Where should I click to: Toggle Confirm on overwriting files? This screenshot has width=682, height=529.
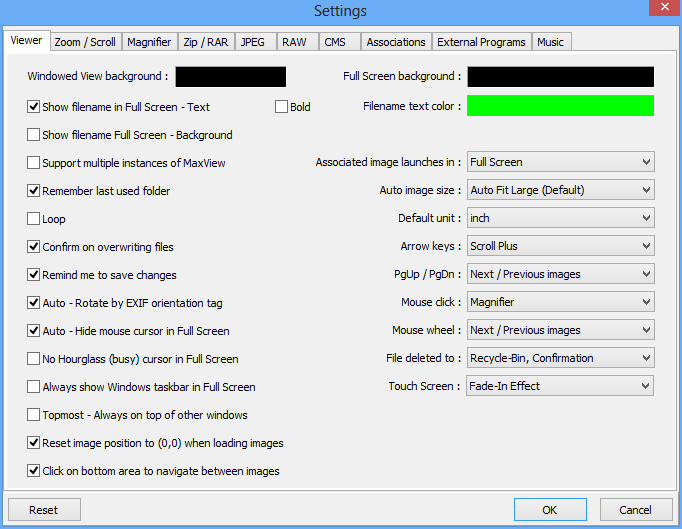(x=33, y=247)
